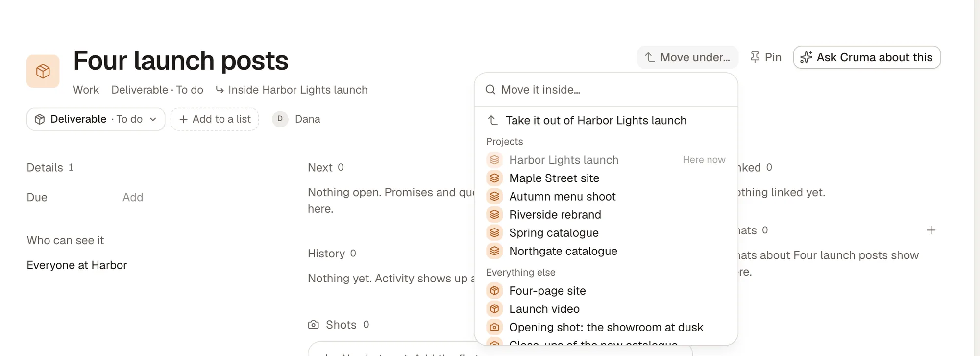The image size is (980, 356).
Task: Click Add to a list
Action: [x=215, y=119]
